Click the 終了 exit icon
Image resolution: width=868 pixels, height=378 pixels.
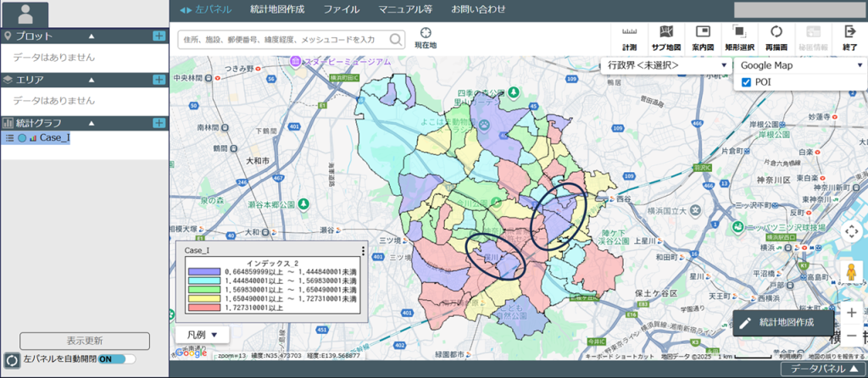tap(849, 37)
